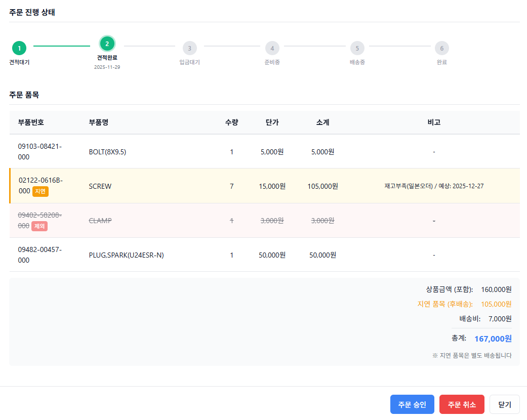Select the PLUG,SPARK(U24ESR-N) item

tap(126, 255)
